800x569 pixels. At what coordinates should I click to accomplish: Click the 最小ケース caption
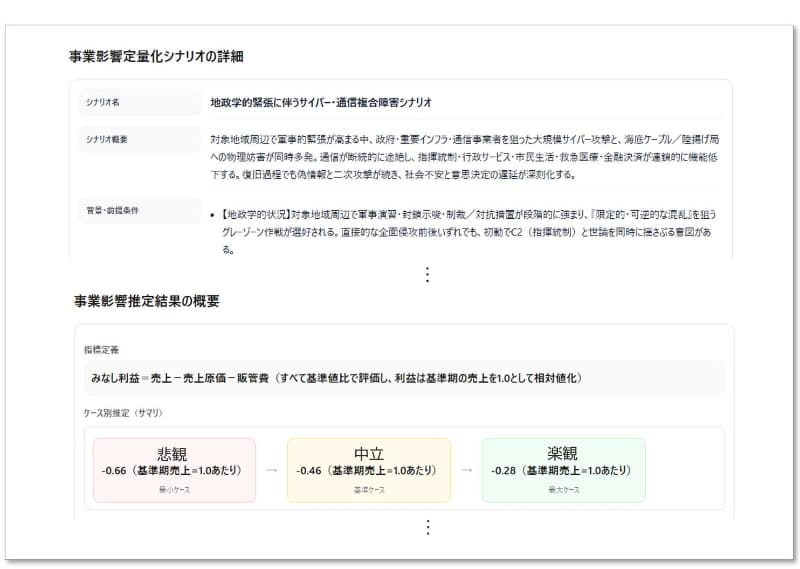coord(174,490)
